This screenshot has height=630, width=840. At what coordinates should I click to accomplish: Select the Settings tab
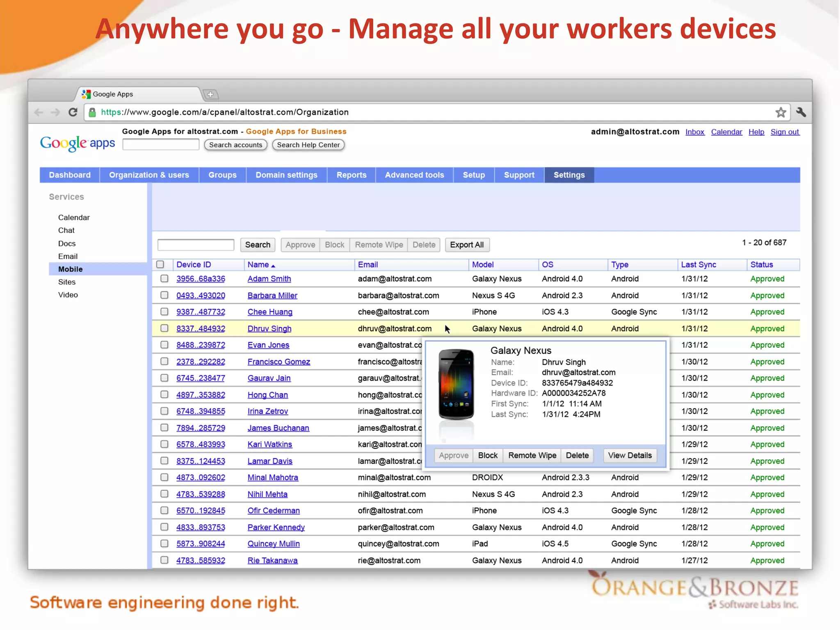click(569, 175)
